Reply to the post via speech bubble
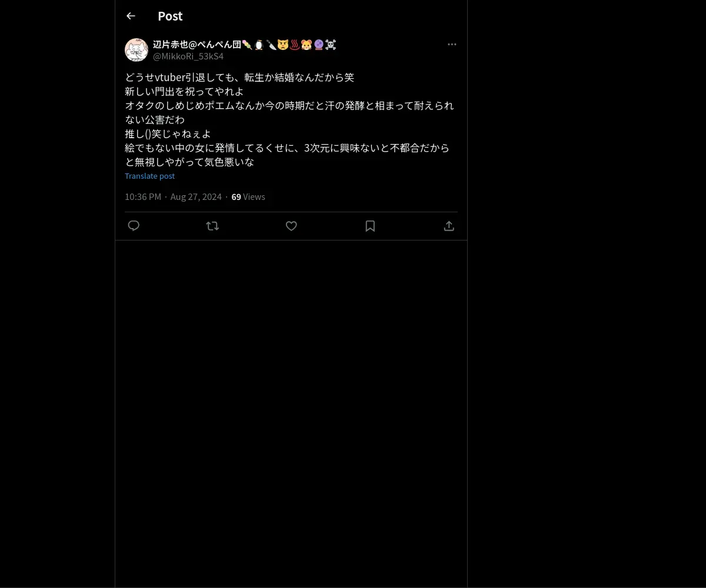This screenshot has height=588, width=706. click(x=134, y=226)
